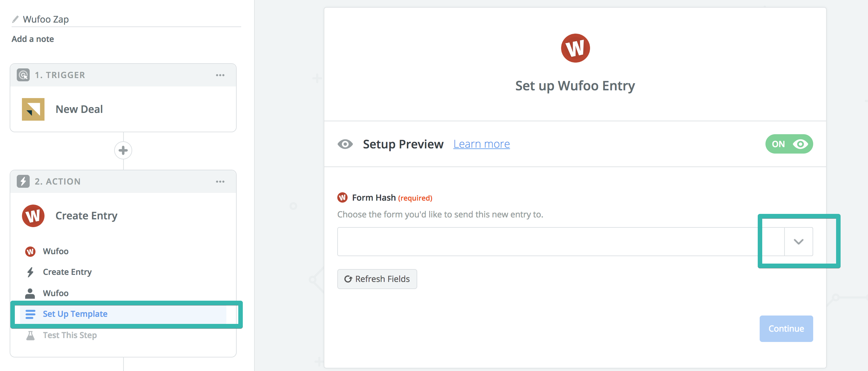Click the New Deal app logo
868x371 pixels.
(33, 109)
